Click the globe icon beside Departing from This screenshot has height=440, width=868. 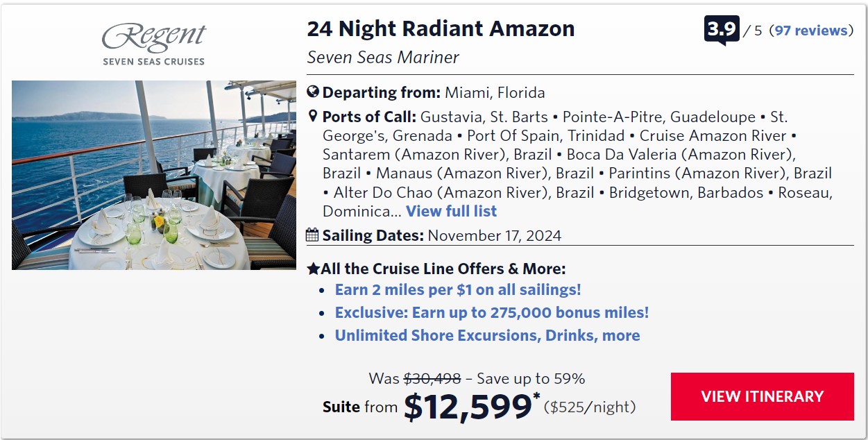(x=313, y=92)
